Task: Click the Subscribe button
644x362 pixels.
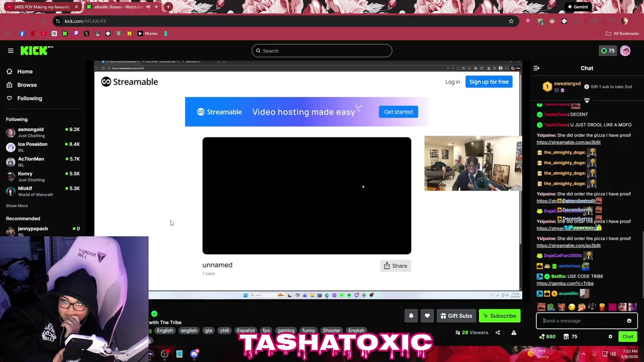Action: (x=500, y=316)
